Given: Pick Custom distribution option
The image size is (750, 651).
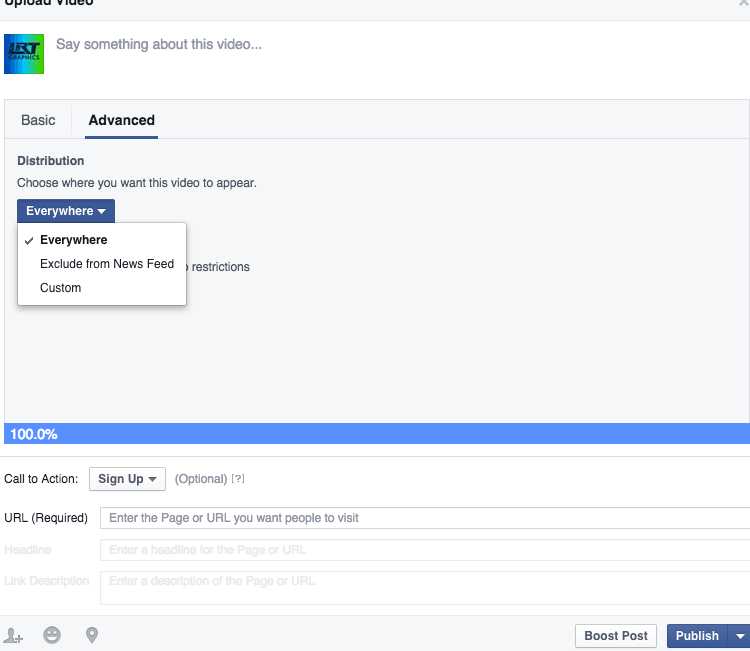Looking at the screenshot, I should pos(102,287).
